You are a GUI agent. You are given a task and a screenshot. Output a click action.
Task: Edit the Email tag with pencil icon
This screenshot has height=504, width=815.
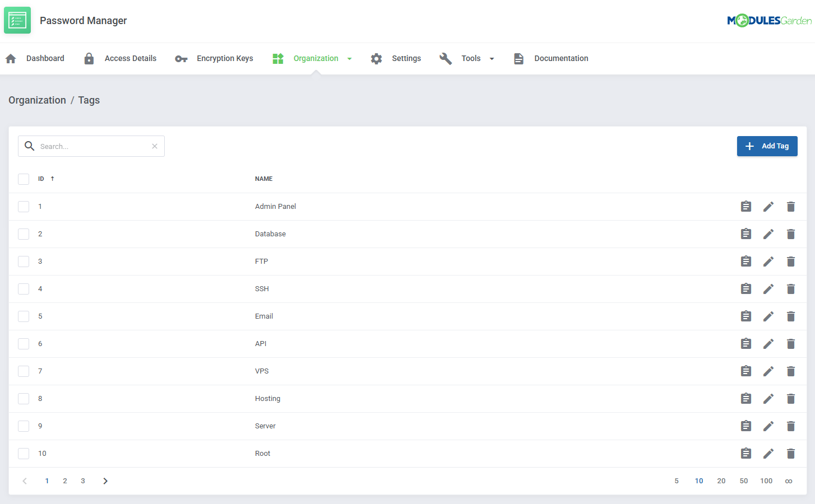click(x=768, y=316)
